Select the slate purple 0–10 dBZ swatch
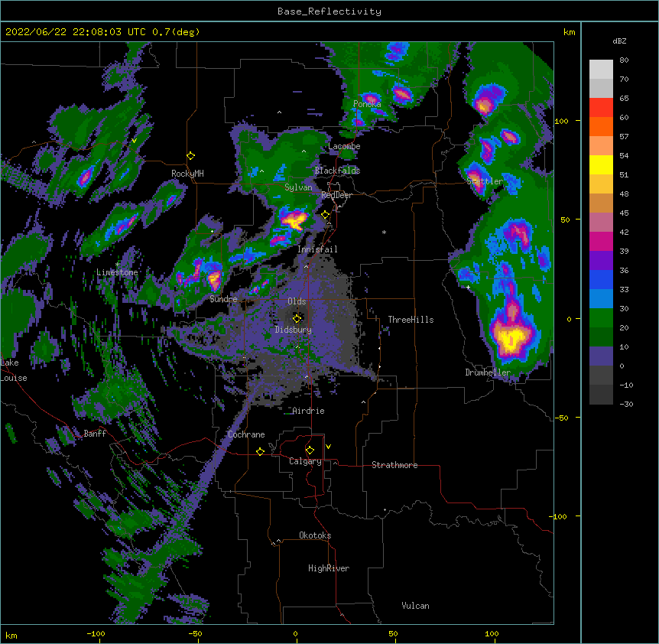Screen dimensions: 659x644 [601, 356]
